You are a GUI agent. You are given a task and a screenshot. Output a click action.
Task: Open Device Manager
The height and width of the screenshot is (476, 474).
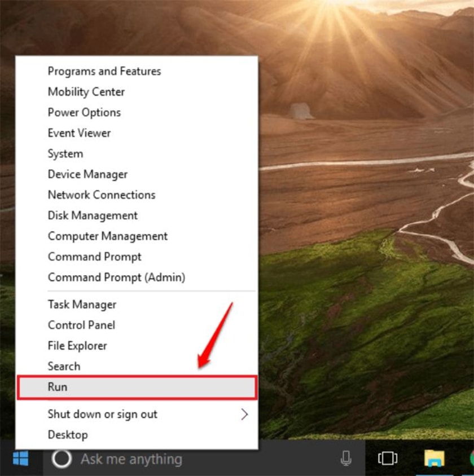tap(87, 174)
